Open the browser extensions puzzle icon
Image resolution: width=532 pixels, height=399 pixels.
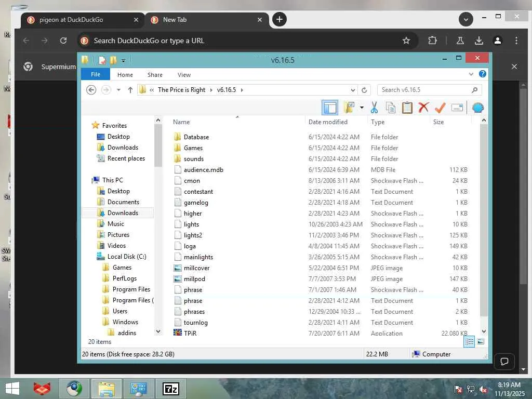(x=432, y=41)
